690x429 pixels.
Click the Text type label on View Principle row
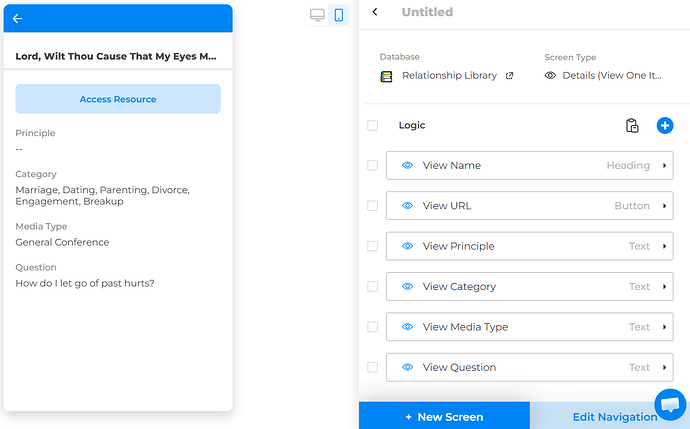[x=639, y=246]
